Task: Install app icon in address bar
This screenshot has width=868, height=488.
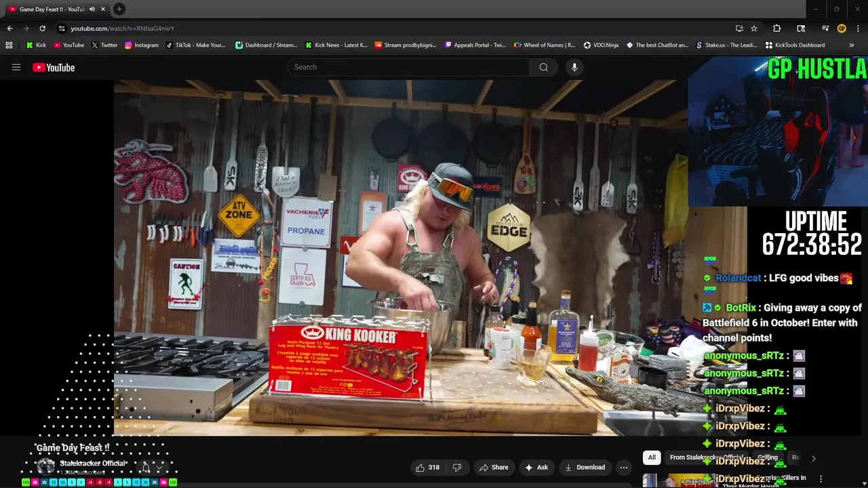Action: click(x=739, y=28)
